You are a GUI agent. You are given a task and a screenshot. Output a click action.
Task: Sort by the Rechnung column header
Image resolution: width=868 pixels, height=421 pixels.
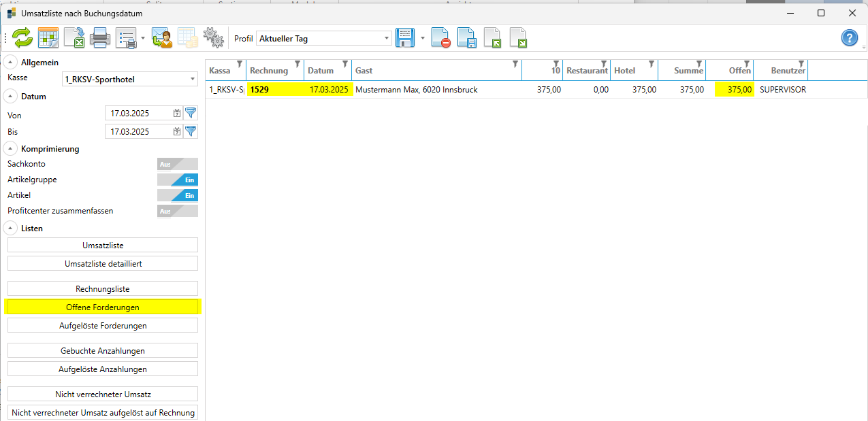pos(269,71)
